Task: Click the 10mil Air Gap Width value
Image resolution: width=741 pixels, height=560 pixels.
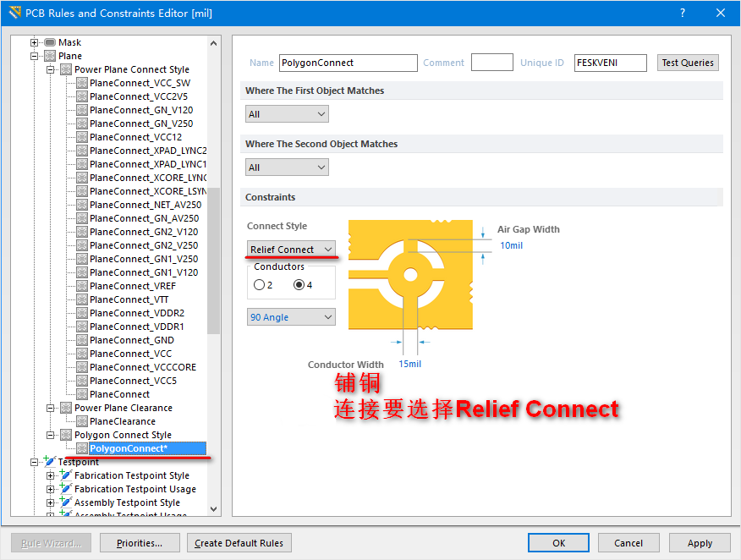Action: pos(511,245)
